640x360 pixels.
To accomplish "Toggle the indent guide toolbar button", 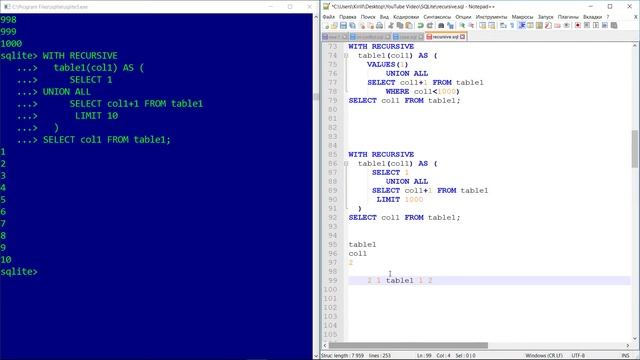I will (x=522, y=25).
